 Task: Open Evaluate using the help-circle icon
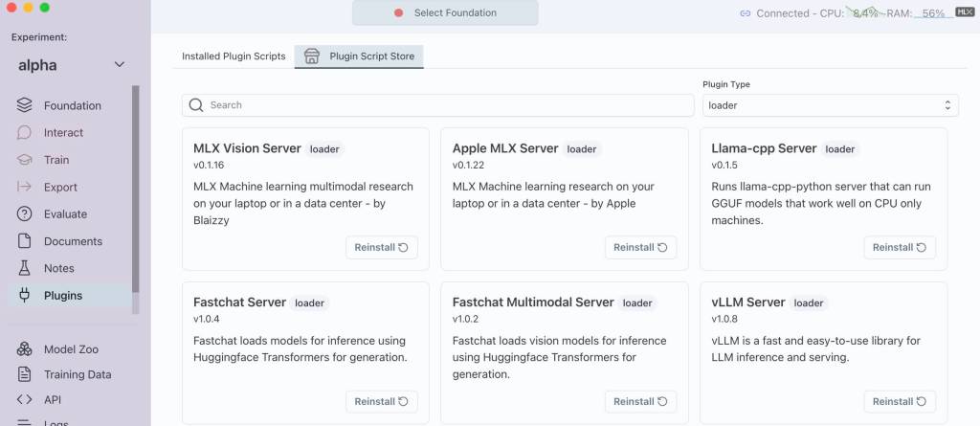[25, 214]
